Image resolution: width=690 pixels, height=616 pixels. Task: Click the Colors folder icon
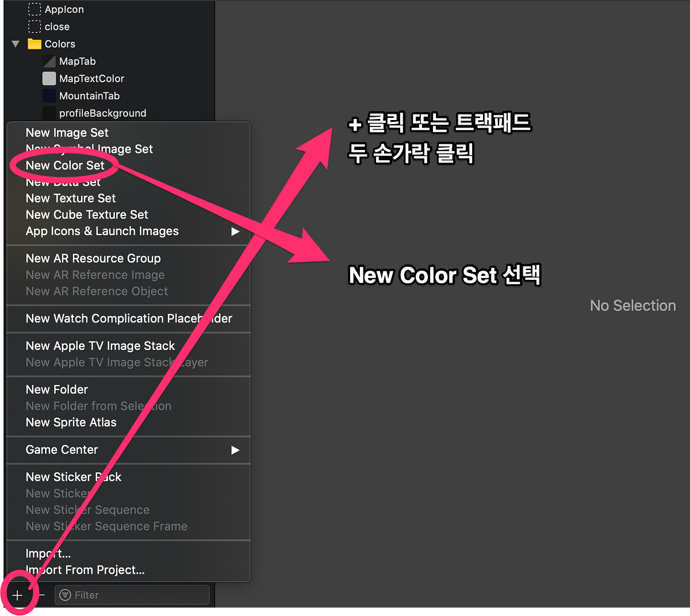pos(34,44)
